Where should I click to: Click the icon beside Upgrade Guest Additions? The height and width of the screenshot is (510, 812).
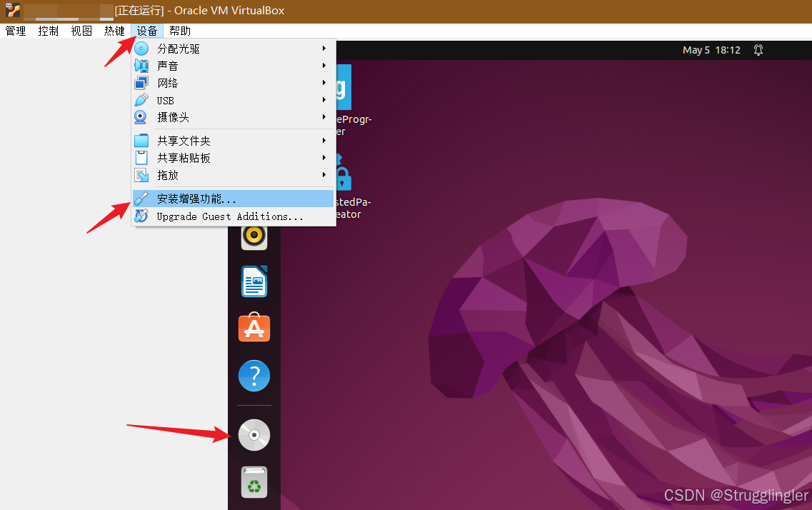tap(141, 216)
